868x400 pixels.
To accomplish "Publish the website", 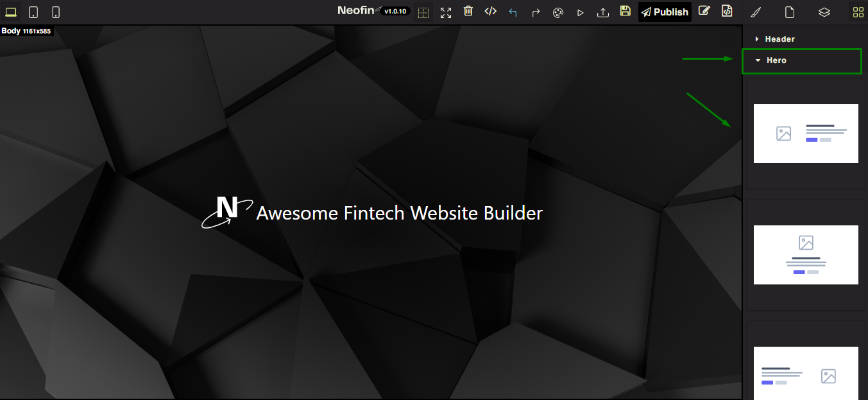I will 665,12.
